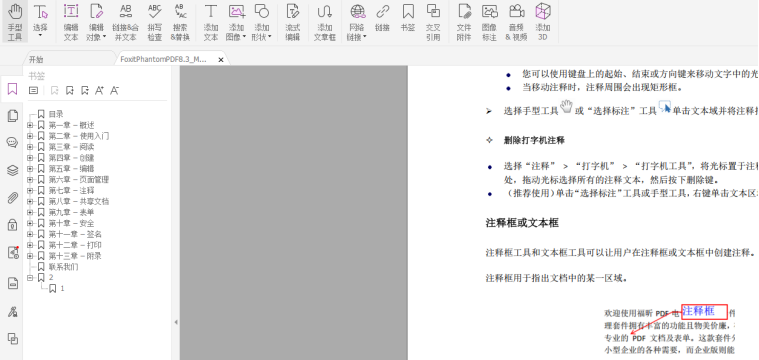Viewport: 759px width, 360px height.
Task: Select the 联系我们 bookmark entry
Action: tap(63, 267)
